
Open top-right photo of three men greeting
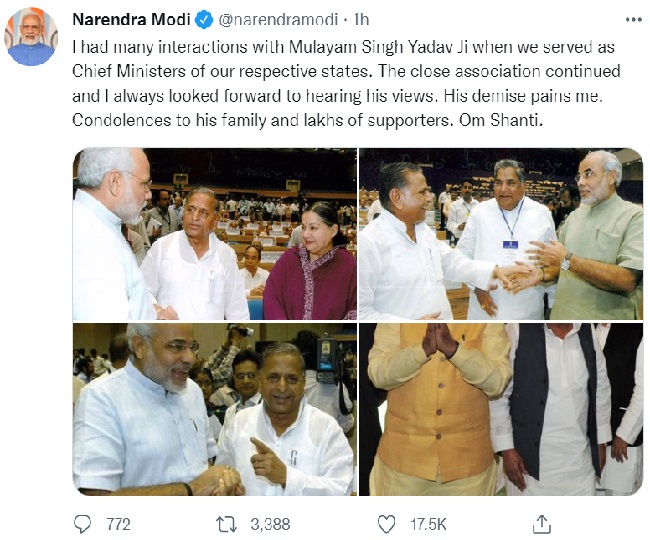[501, 234]
